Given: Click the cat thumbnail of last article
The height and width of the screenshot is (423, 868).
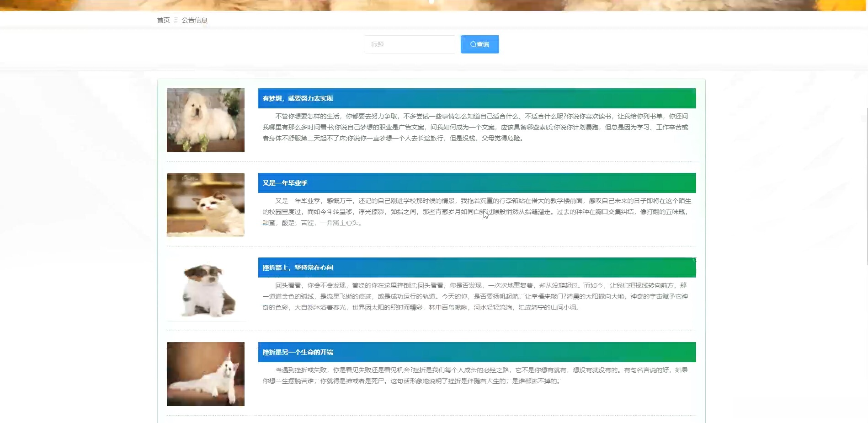Looking at the screenshot, I should (x=205, y=374).
